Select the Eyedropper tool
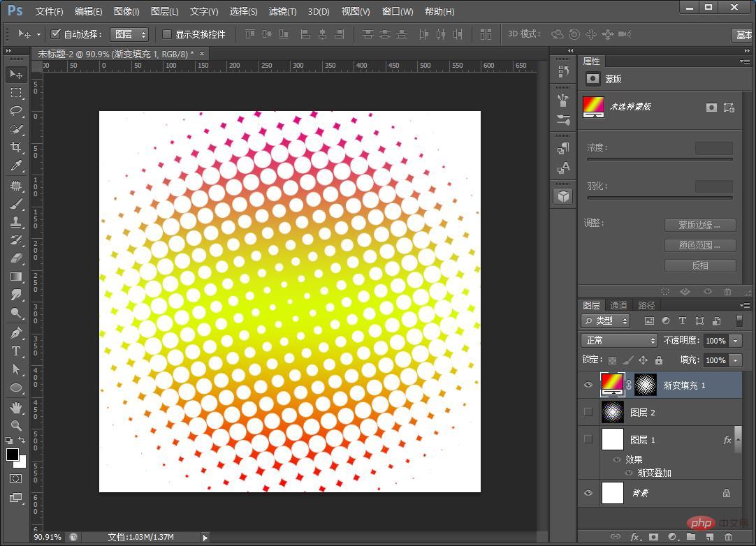This screenshot has width=756, height=546. [16, 165]
